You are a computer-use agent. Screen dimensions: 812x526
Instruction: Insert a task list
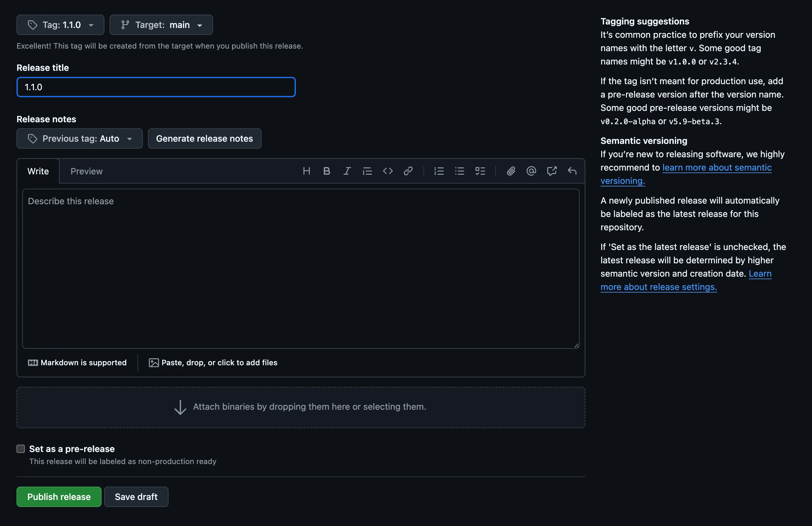point(480,171)
